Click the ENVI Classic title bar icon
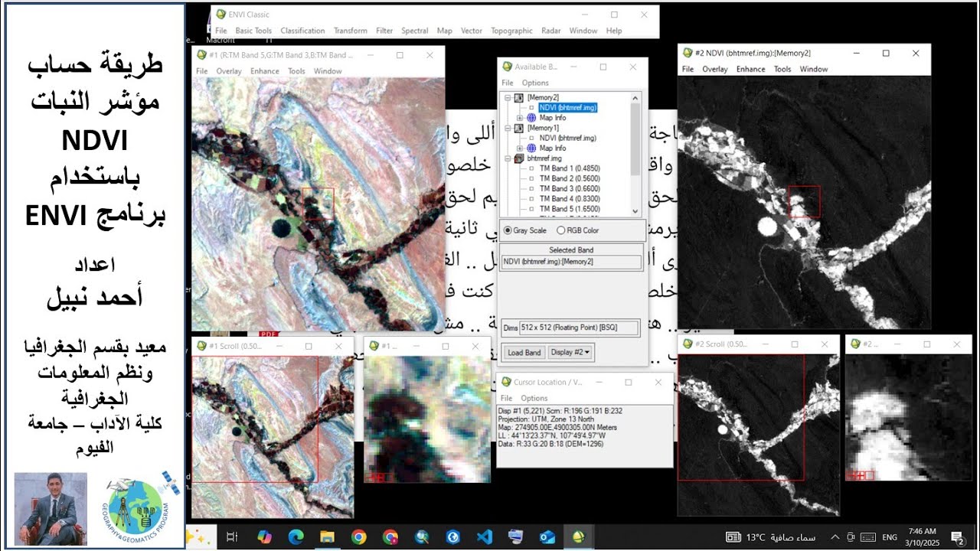 [x=221, y=15]
